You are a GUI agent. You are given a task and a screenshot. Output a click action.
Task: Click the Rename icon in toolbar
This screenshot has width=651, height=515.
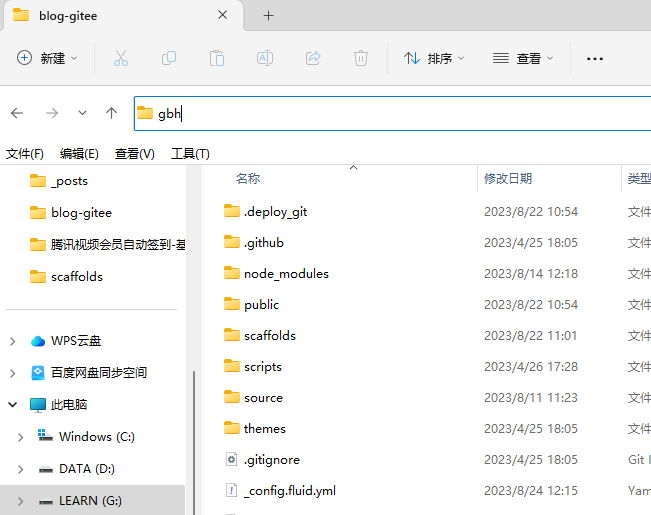pyautogui.click(x=265, y=58)
